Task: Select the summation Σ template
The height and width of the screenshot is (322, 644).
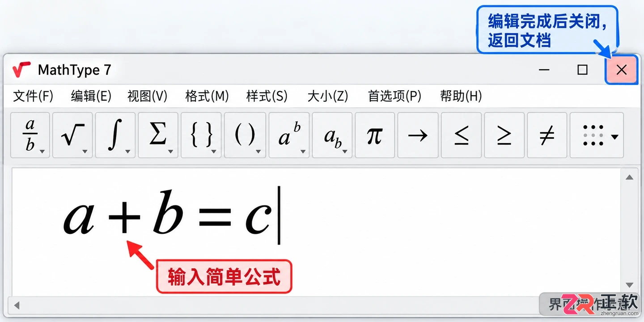Action: (x=158, y=135)
